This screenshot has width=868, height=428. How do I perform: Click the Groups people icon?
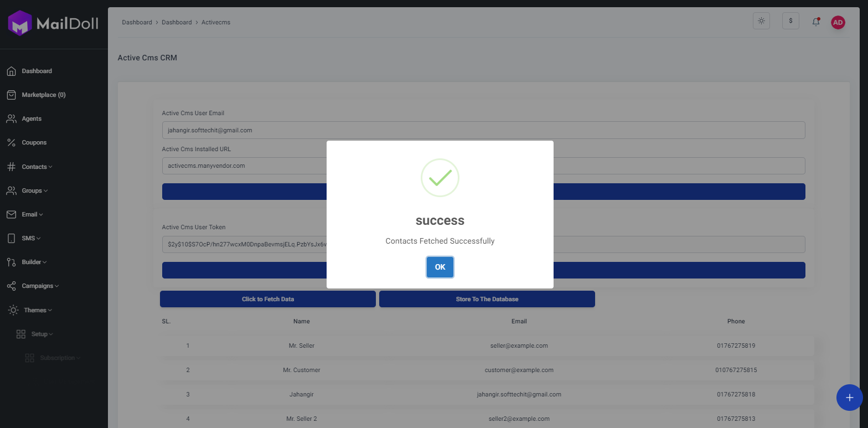point(11,190)
